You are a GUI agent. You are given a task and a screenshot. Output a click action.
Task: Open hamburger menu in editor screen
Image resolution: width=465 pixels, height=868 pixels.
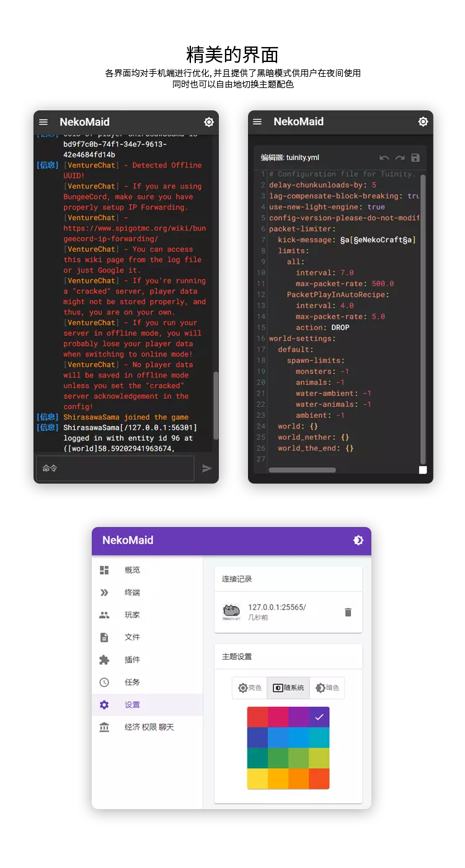click(x=257, y=122)
